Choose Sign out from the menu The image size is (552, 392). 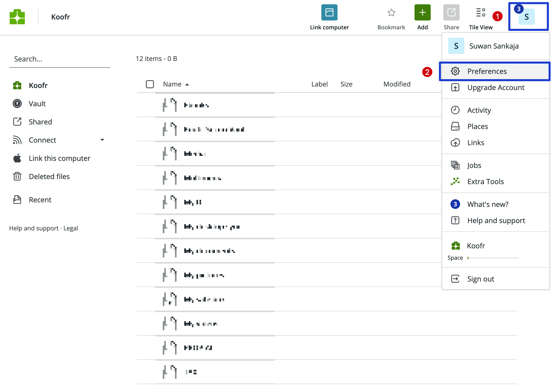coord(480,279)
